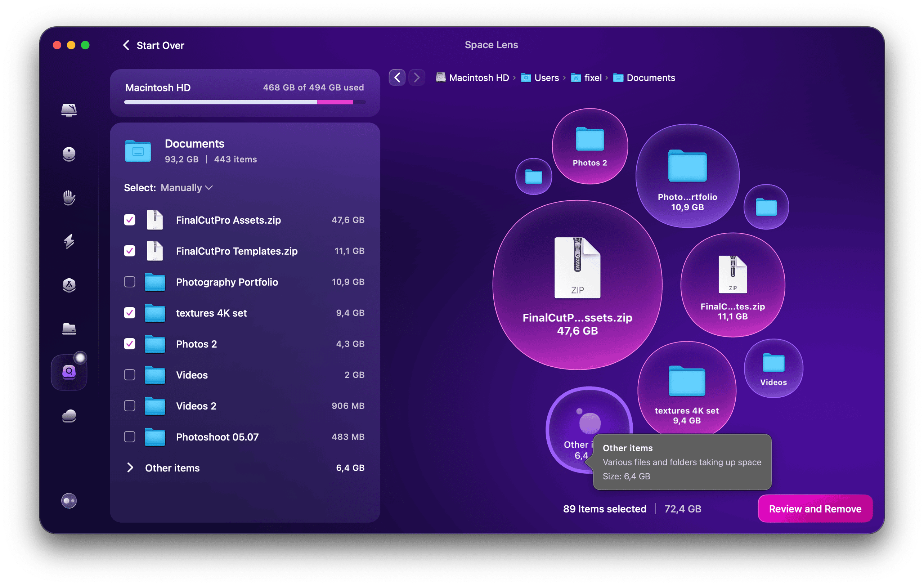Uncheck FinalCutPro Assets.zip checkbox
Viewport: 924px width, 586px height.
pos(130,220)
